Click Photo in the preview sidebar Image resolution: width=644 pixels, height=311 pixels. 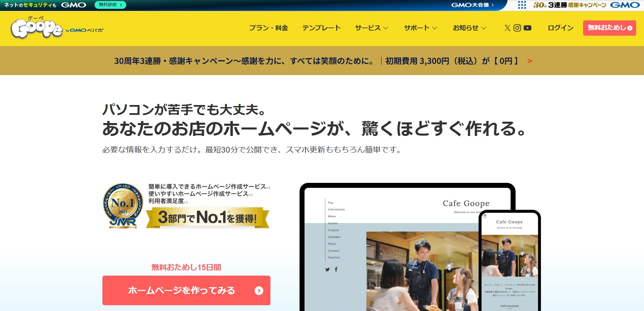coord(332,244)
